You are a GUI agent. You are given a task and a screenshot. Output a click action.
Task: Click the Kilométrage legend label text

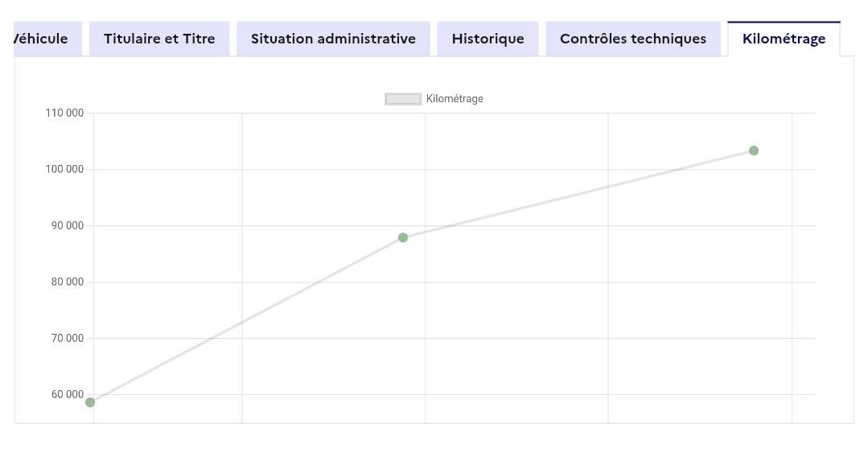pyautogui.click(x=455, y=99)
